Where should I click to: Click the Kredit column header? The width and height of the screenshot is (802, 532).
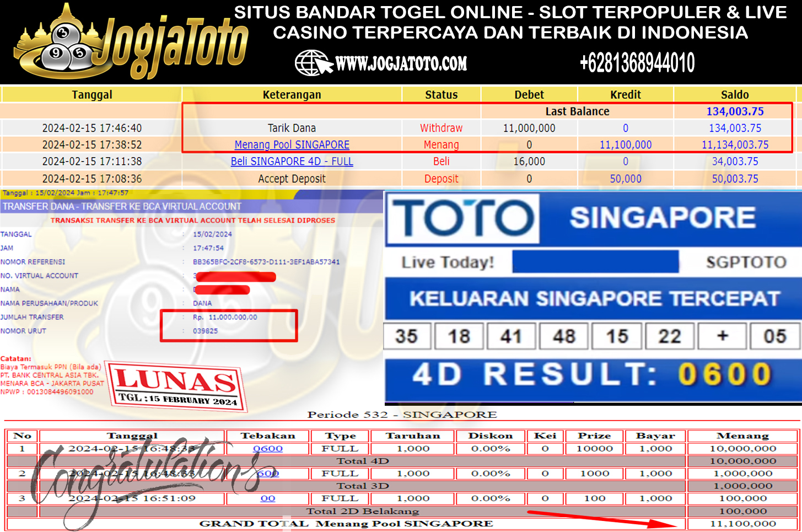[626, 95]
